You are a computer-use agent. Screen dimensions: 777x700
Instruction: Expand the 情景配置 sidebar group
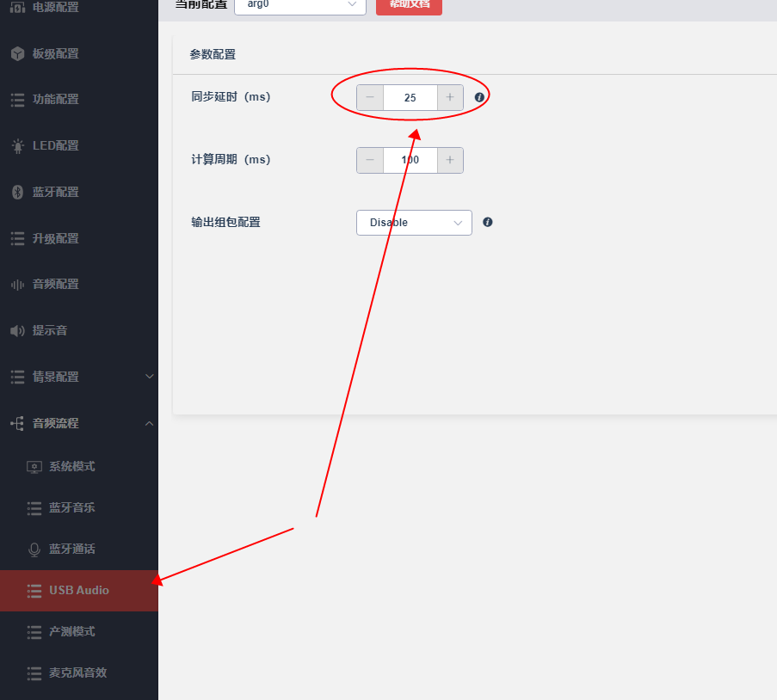(79, 377)
